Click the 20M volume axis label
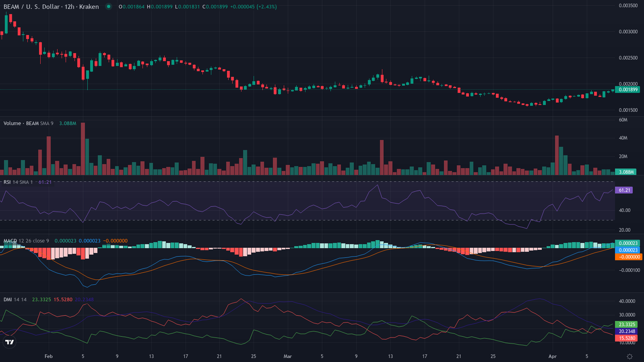Image resolution: width=644 pixels, height=362 pixels. [623, 157]
